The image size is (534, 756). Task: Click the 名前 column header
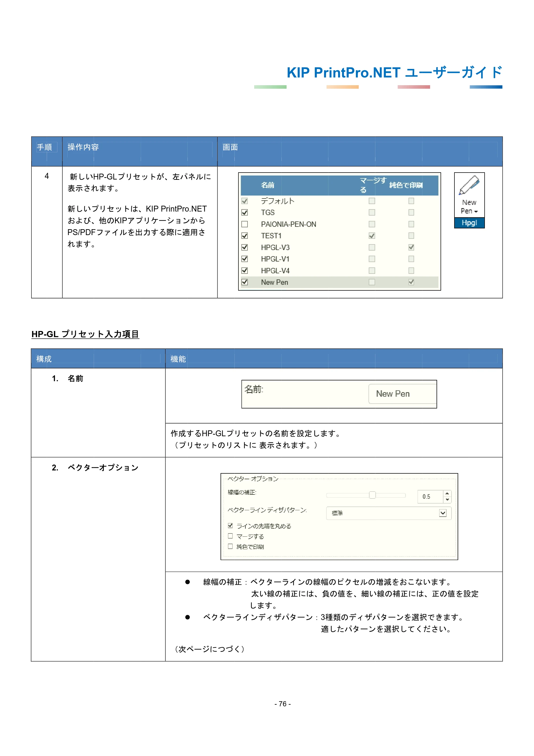(x=268, y=185)
